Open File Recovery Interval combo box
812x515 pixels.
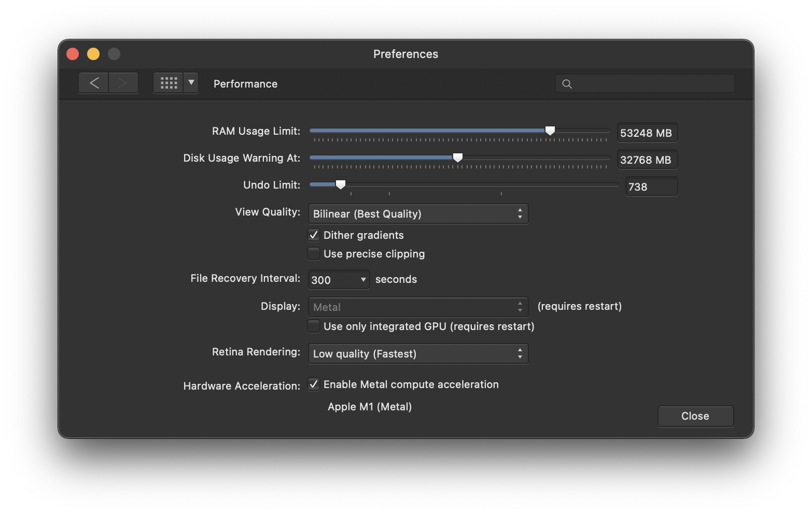point(339,280)
